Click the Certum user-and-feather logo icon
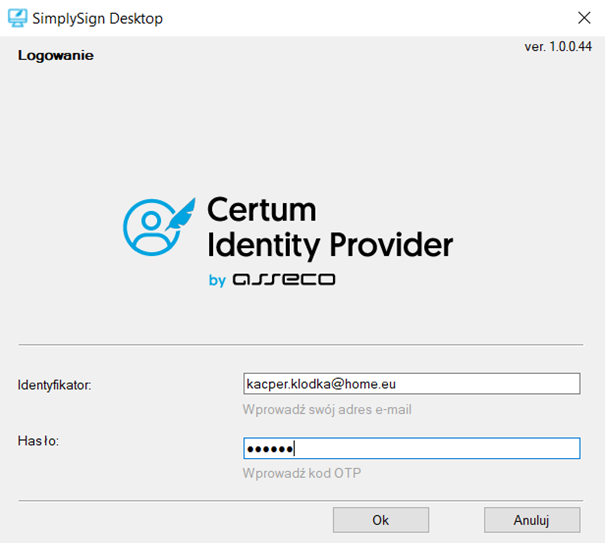Viewport: 605px width, 543px height. coord(159,227)
